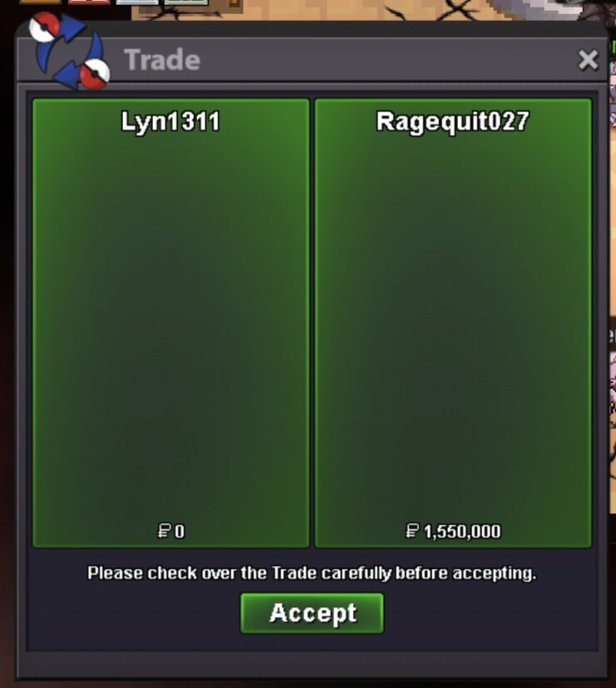
Task: Accept the trade offer
Action: [x=313, y=613]
